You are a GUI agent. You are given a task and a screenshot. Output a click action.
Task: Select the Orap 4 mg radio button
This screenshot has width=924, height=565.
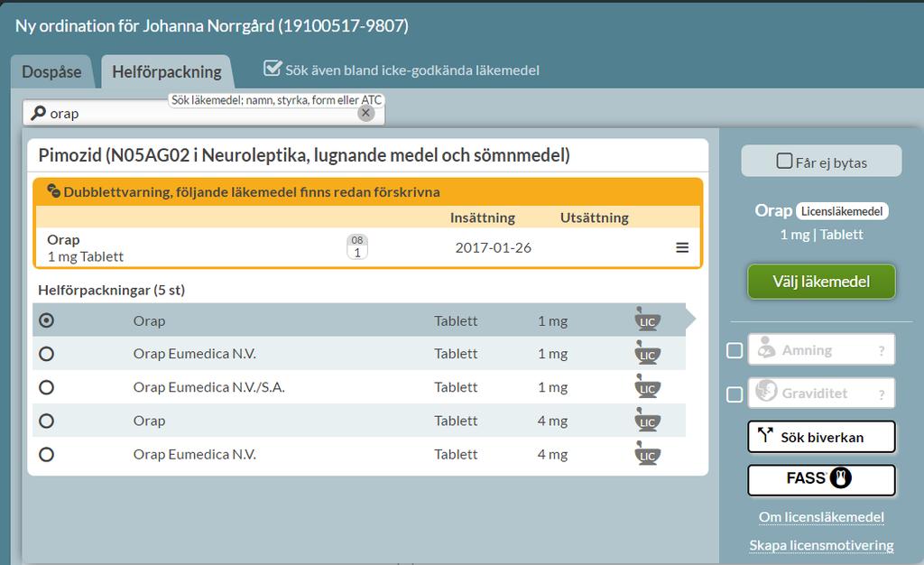pyautogui.click(x=46, y=421)
